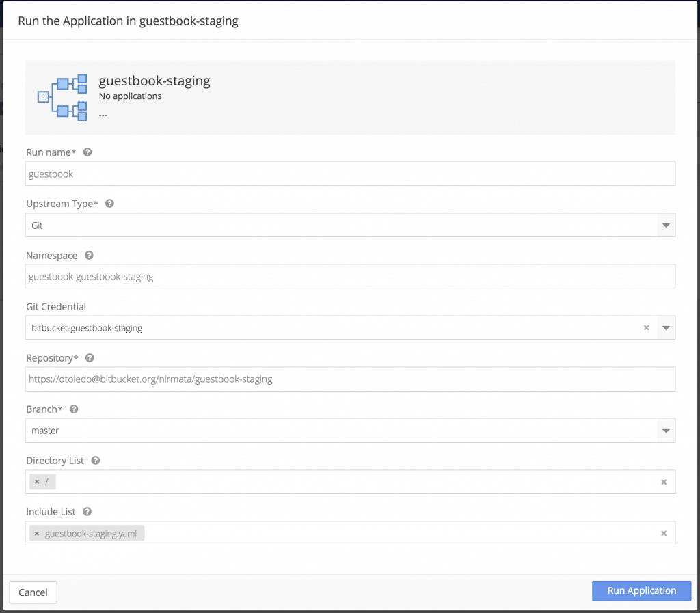Remove the guestbook-staging.yaml include tag

coord(37,534)
